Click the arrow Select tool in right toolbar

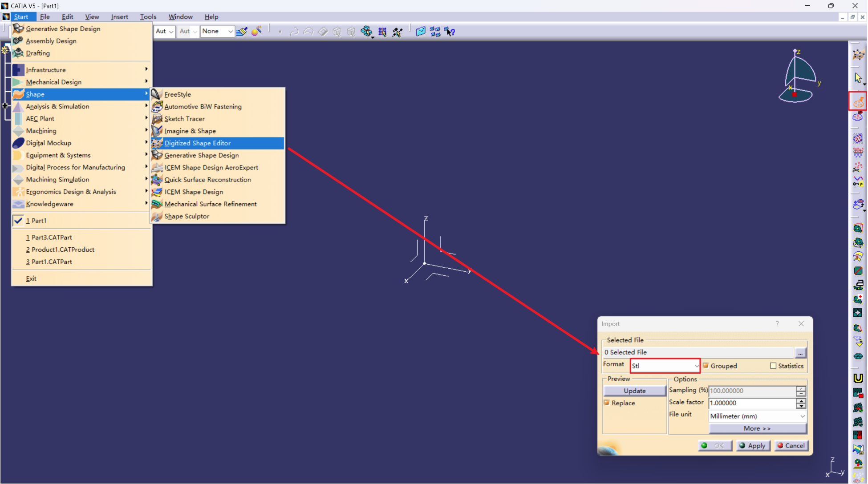pos(858,78)
